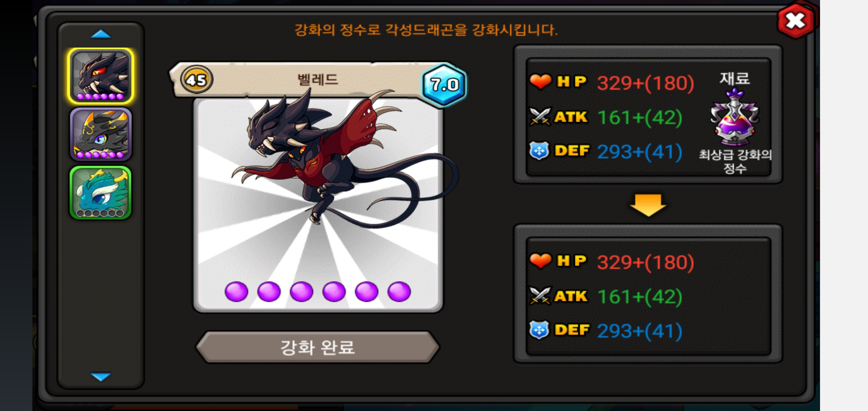Click the blue 7.0 hexagon grade badge

[x=444, y=84]
